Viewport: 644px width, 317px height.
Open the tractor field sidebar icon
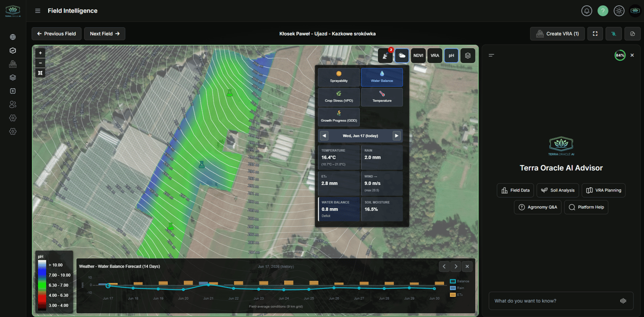click(x=13, y=64)
